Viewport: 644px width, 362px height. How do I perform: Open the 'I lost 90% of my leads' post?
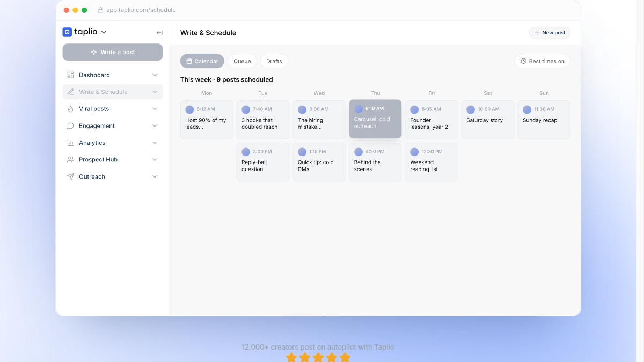pyautogui.click(x=207, y=120)
